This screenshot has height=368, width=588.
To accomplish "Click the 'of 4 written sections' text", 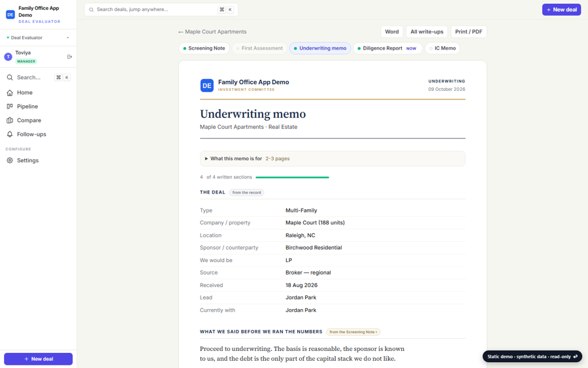I will pos(229,177).
